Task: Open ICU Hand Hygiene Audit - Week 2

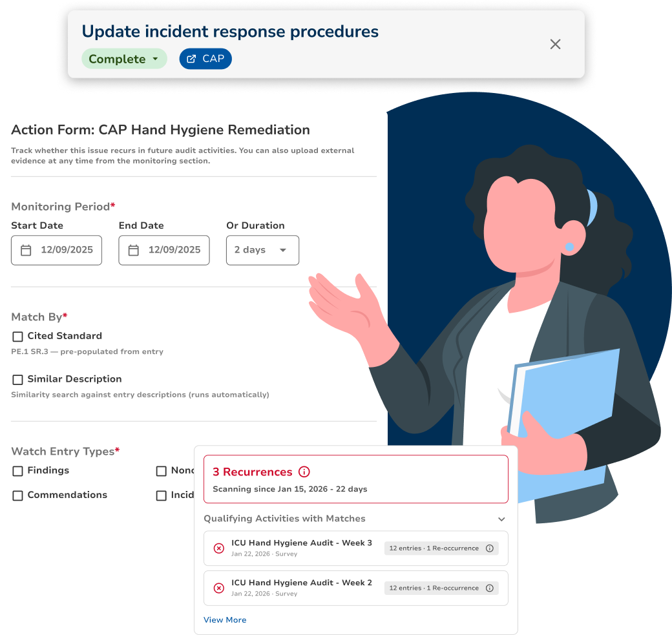Action: pyautogui.click(x=356, y=588)
